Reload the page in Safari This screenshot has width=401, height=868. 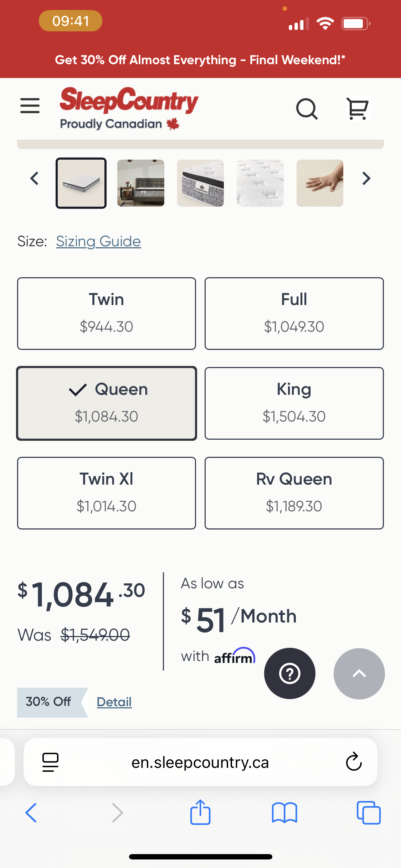tap(354, 762)
